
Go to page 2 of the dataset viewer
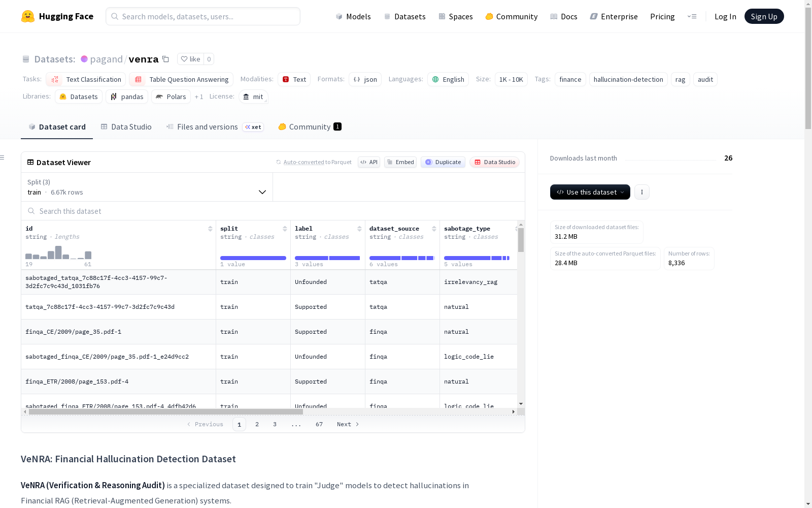(x=257, y=424)
